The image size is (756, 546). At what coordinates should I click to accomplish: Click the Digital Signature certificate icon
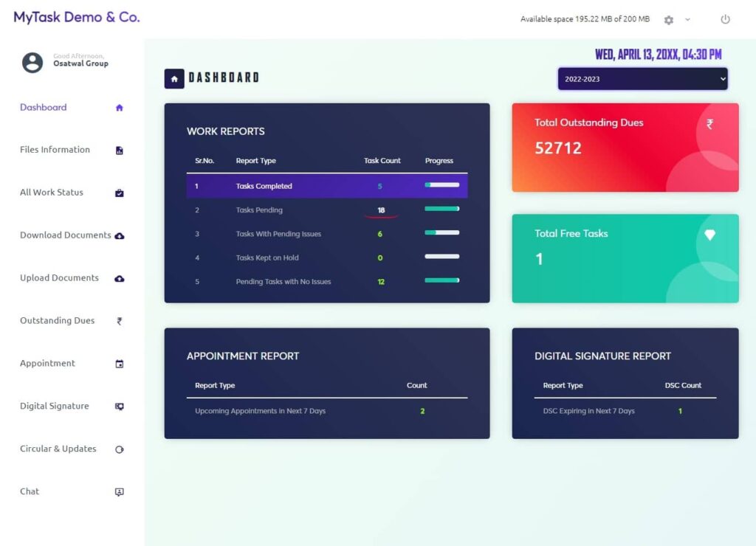tap(120, 407)
